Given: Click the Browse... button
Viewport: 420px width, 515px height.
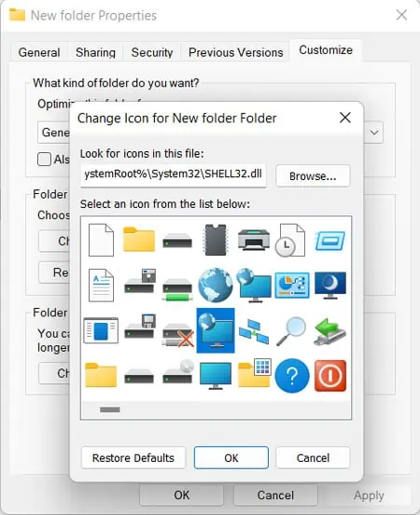Looking at the screenshot, I should pos(313,176).
